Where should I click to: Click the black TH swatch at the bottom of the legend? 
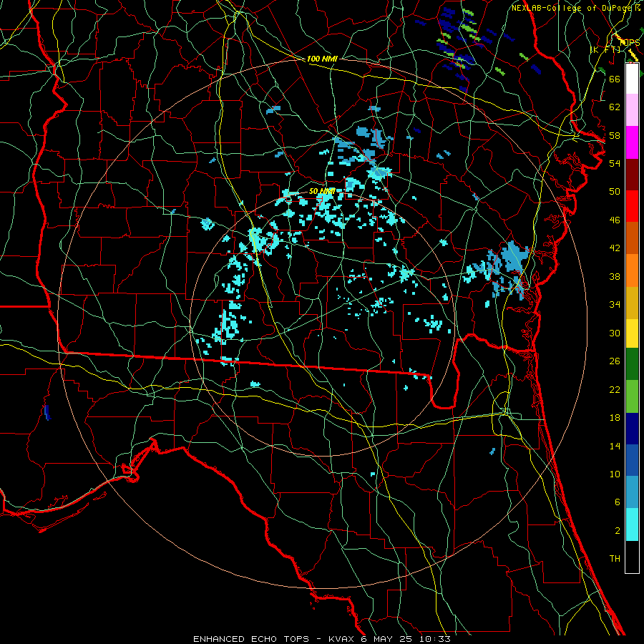pos(632,557)
